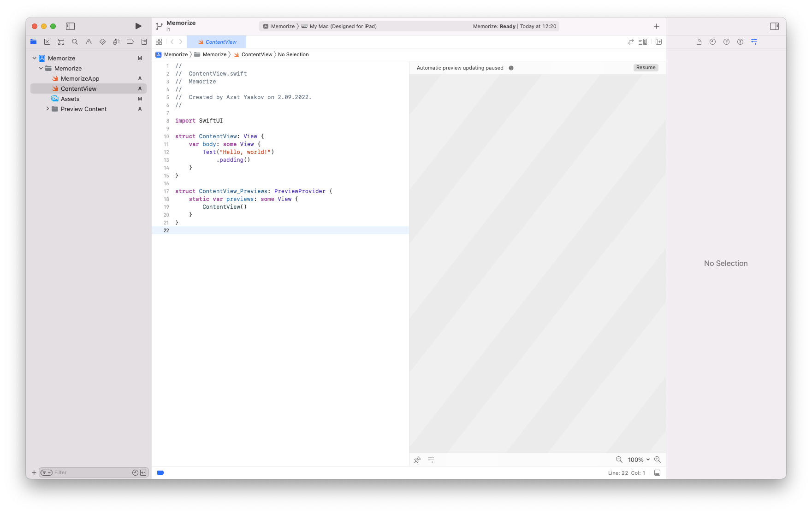This screenshot has height=513, width=812.
Task: Go forward in editor history
Action: pos(181,42)
